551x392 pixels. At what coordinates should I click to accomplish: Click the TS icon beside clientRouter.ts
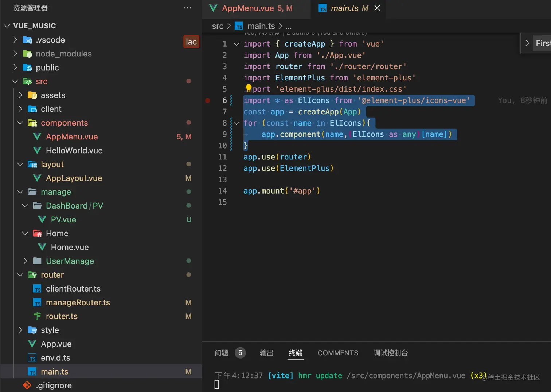pos(37,289)
